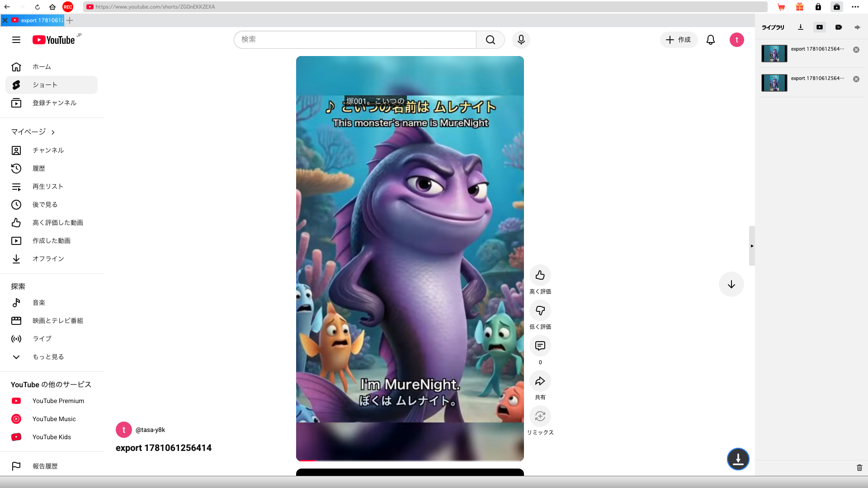
Task: Open the @tasa-y8k channel link
Action: pos(150,430)
